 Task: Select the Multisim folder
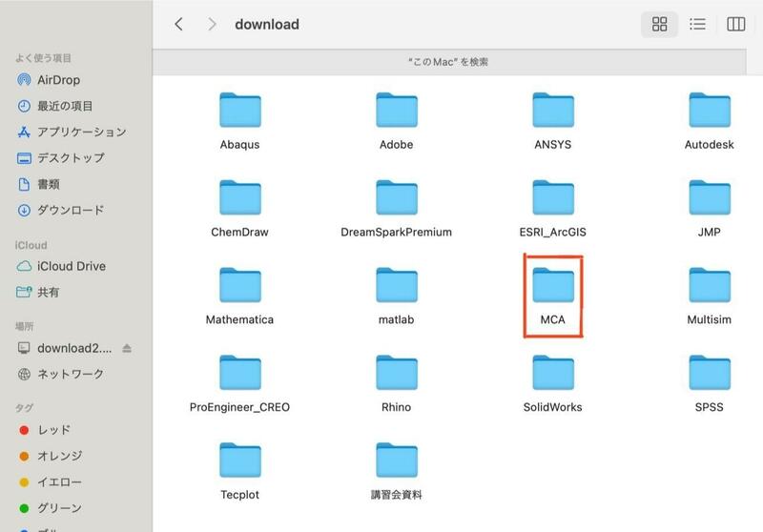tap(710, 297)
